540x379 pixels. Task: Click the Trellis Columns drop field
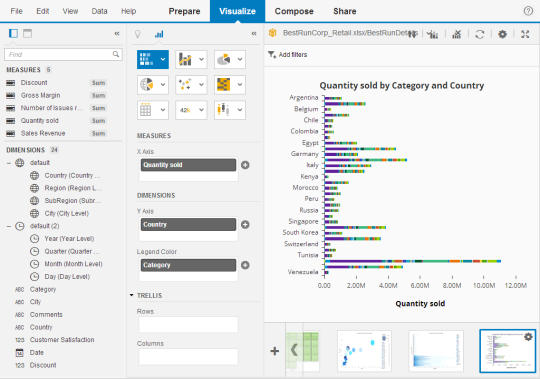(188, 357)
